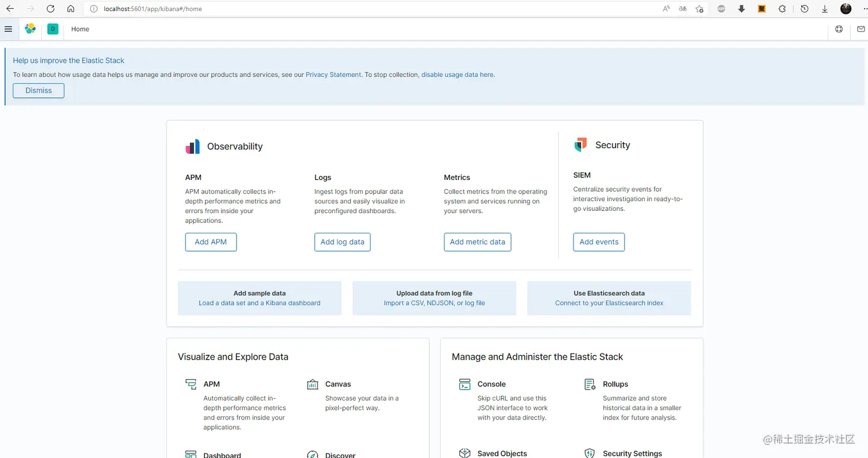Open the APM link under Visualize and Explore
The height and width of the screenshot is (458, 868).
coord(212,384)
